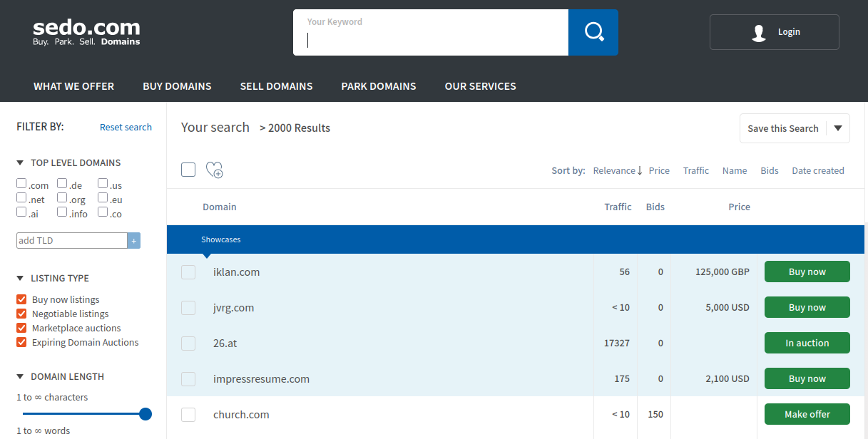Click the Login button
This screenshot has width=868, height=439.
[x=774, y=32]
